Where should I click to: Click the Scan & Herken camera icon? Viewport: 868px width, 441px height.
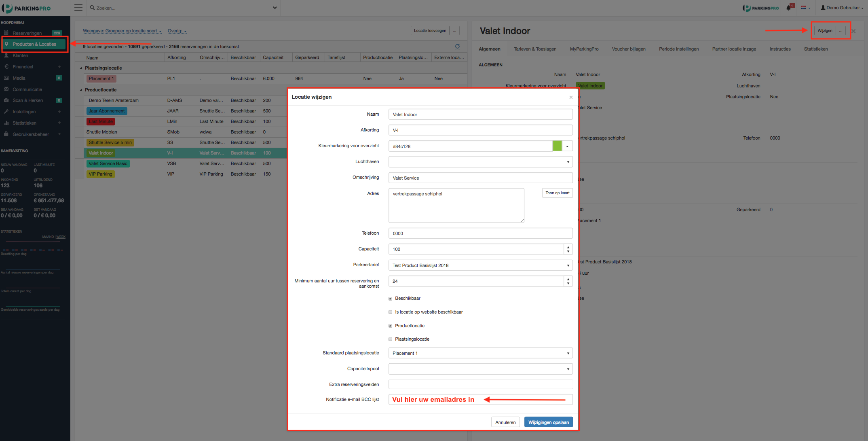pos(6,100)
